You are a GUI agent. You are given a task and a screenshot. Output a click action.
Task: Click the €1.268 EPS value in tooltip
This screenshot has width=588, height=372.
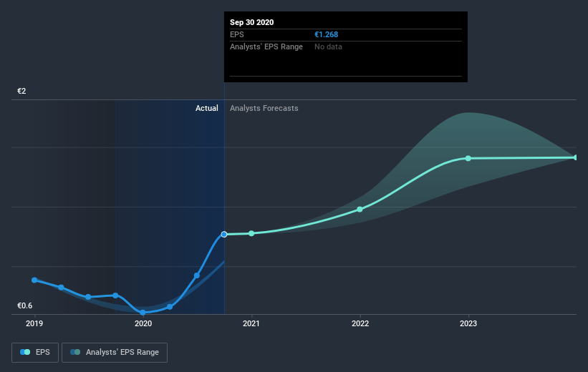(327, 34)
